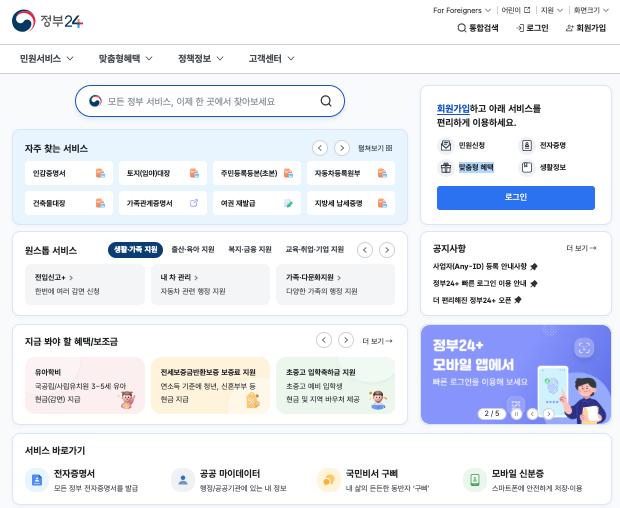Click the magnifier icon in search box

click(326, 101)
